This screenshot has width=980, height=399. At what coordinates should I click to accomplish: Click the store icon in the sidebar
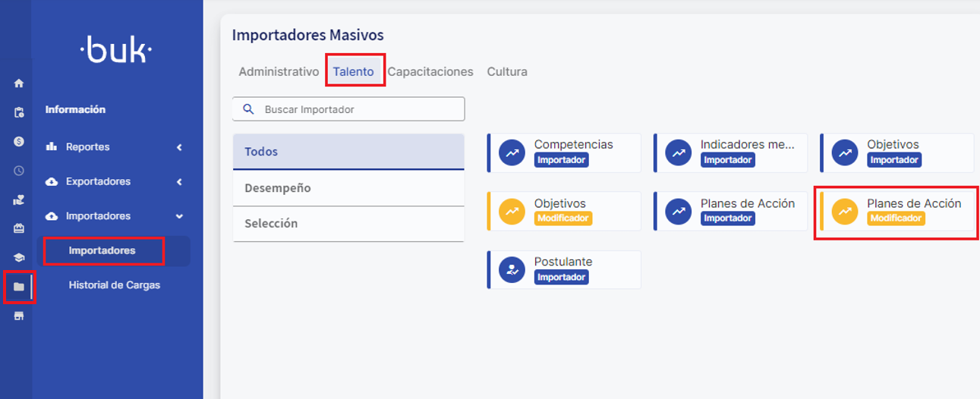(x=19, y=316)
